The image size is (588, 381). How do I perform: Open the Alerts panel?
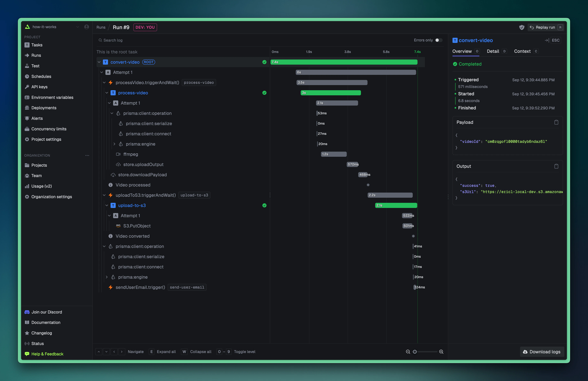pyautogui.click(x=37, y=118)
